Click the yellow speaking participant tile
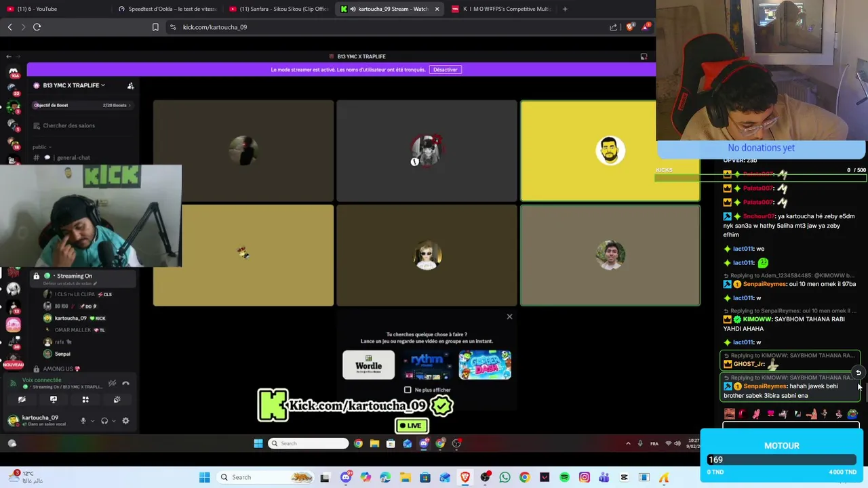 [610, 150]
